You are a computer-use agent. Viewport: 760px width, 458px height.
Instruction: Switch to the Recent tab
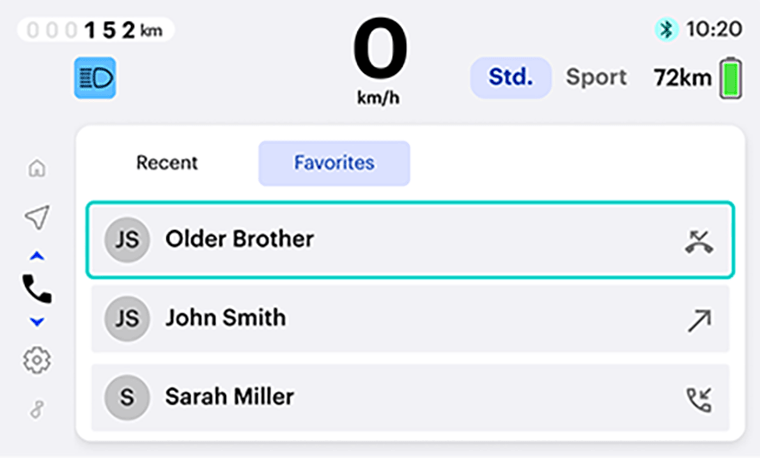coord(167,163)
